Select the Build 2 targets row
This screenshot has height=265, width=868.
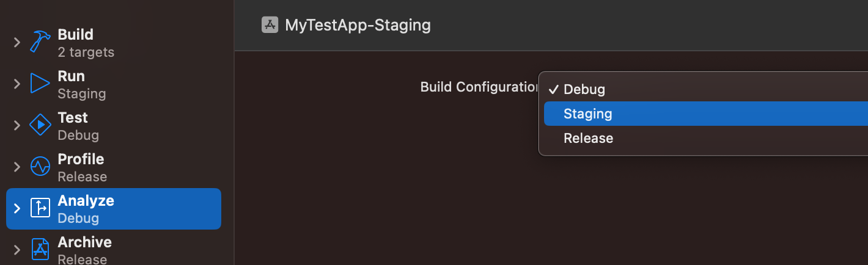coord(86,43)
